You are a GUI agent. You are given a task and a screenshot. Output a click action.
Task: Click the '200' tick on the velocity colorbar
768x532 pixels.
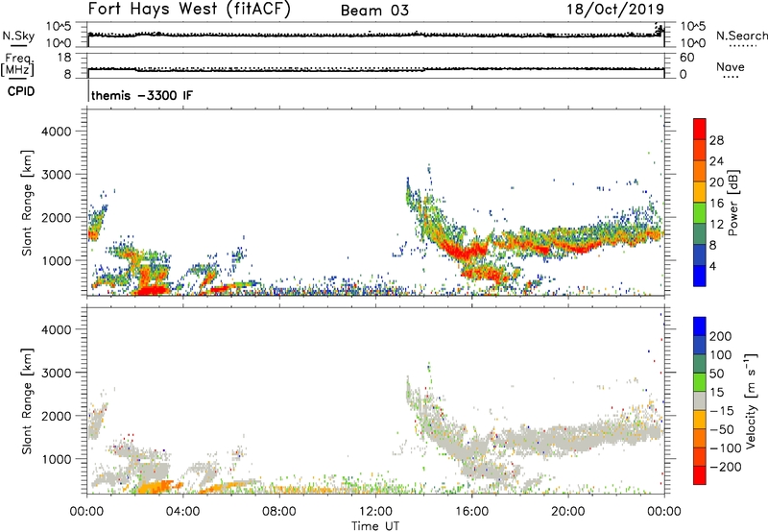[721, 336]
